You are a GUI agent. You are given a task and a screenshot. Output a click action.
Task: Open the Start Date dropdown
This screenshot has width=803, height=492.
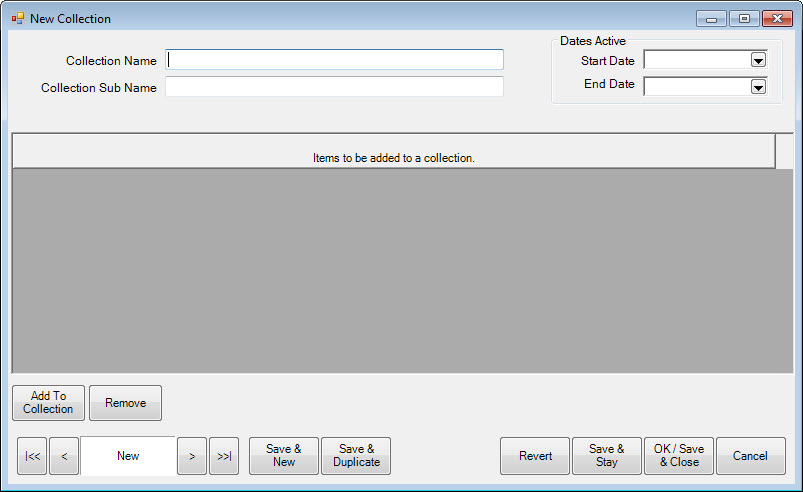tap(757, 61)
